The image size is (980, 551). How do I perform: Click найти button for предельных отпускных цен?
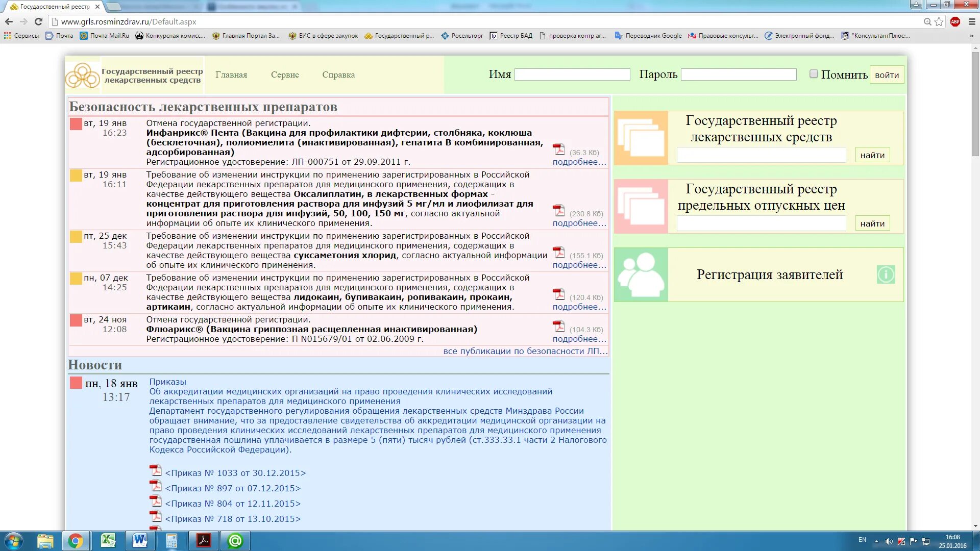(872, 223)
